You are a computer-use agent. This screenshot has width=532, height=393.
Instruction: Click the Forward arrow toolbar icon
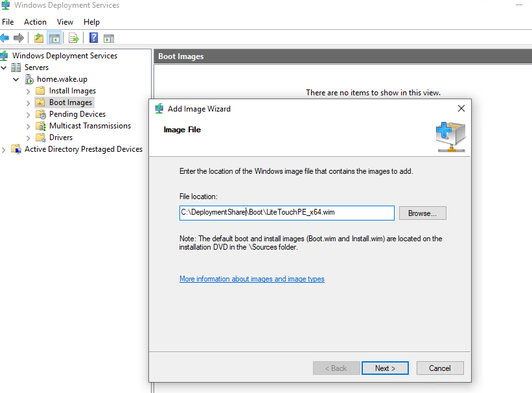click(x=19, y=38)
